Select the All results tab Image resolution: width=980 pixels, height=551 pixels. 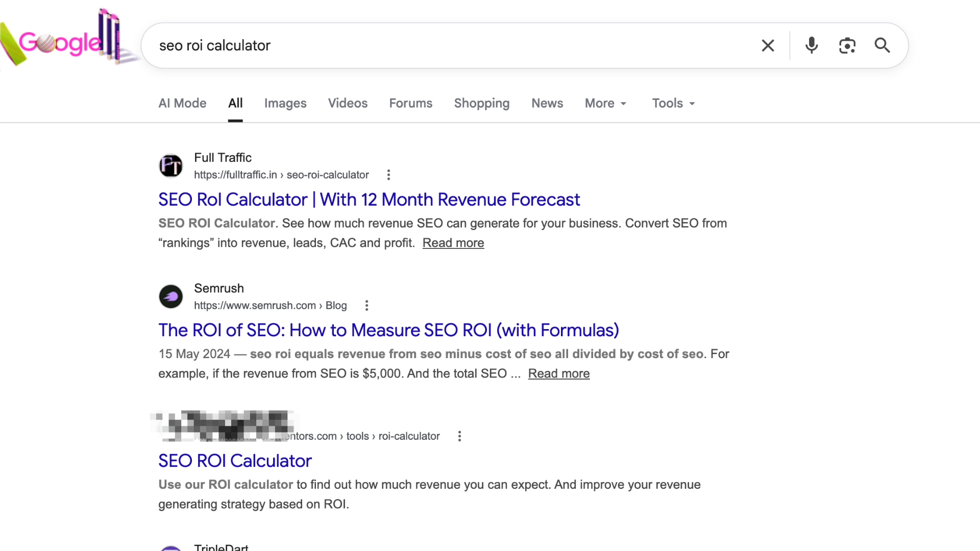pyautogui.click(x=235, y=103)
